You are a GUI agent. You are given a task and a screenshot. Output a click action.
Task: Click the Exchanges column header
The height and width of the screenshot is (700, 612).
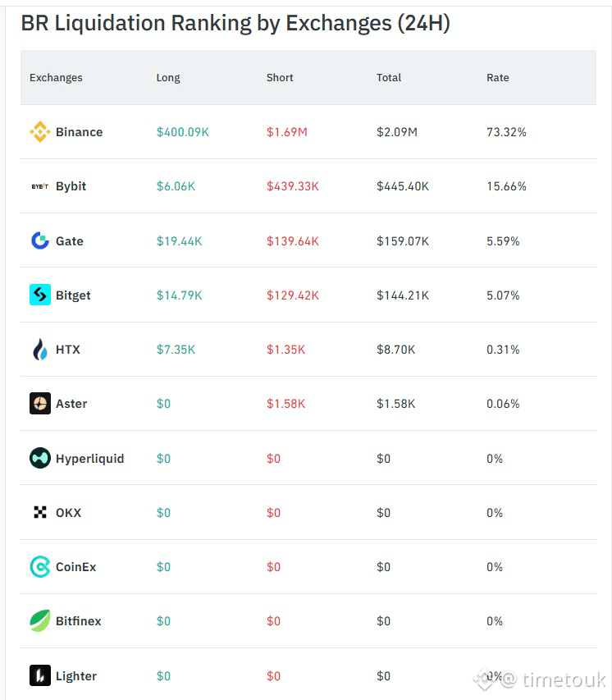pyautogui.click(x=56, y=78)
